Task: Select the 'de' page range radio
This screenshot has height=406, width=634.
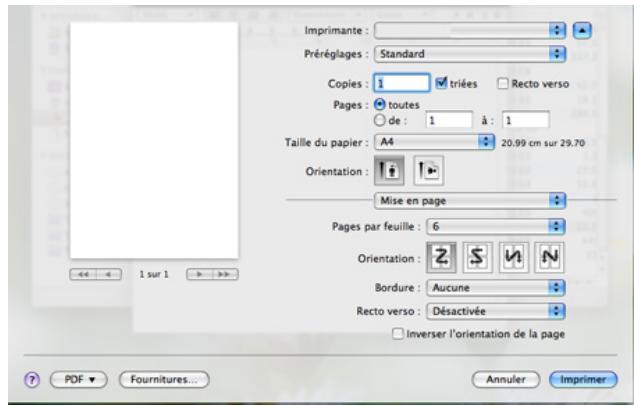Action: point(380,120)
